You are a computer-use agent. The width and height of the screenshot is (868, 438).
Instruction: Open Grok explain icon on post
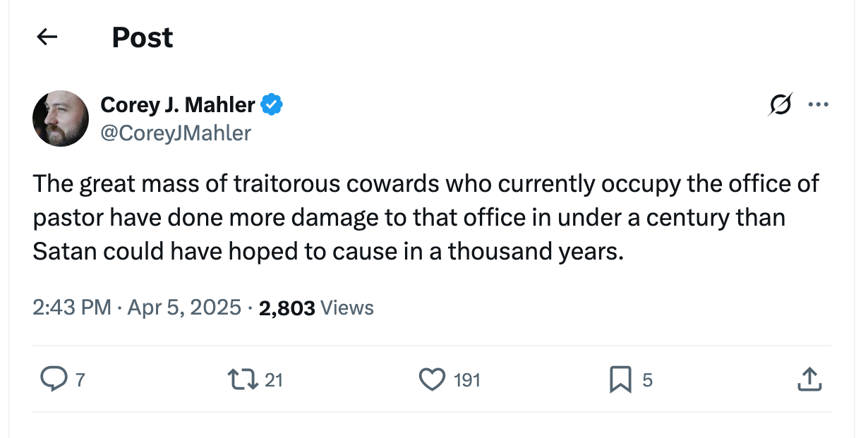(x=780, y=105)
